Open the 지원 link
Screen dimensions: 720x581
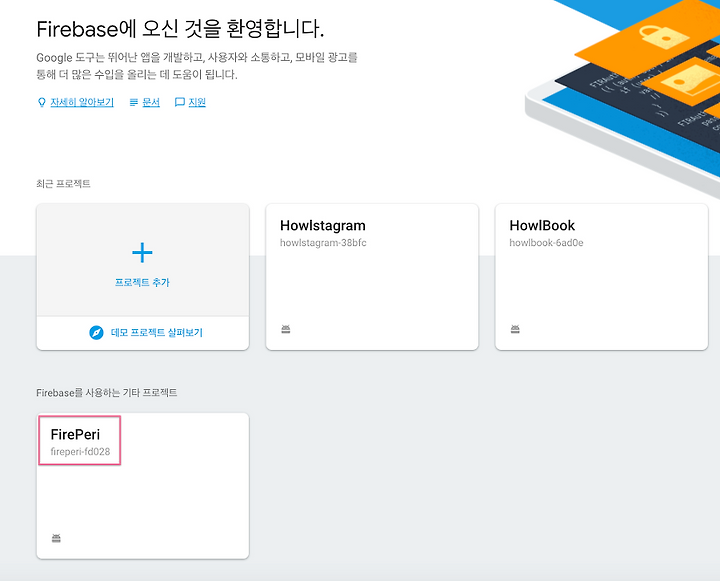197,102
